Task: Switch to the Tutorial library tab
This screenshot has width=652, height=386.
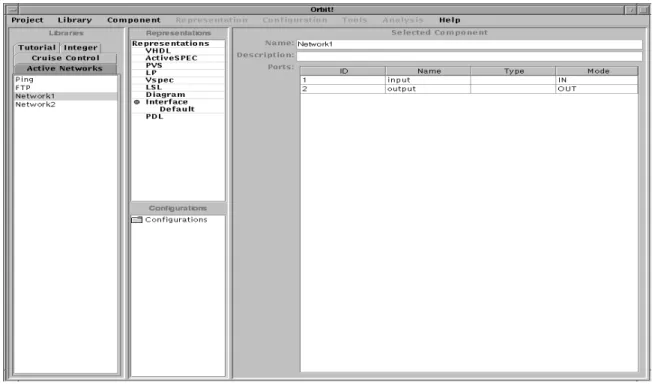Action: 37,47
